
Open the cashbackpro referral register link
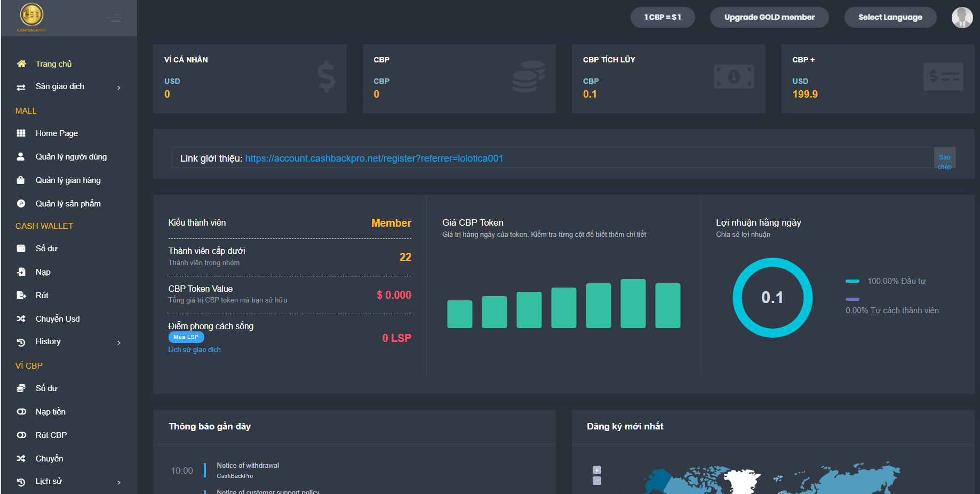point(374,158)
